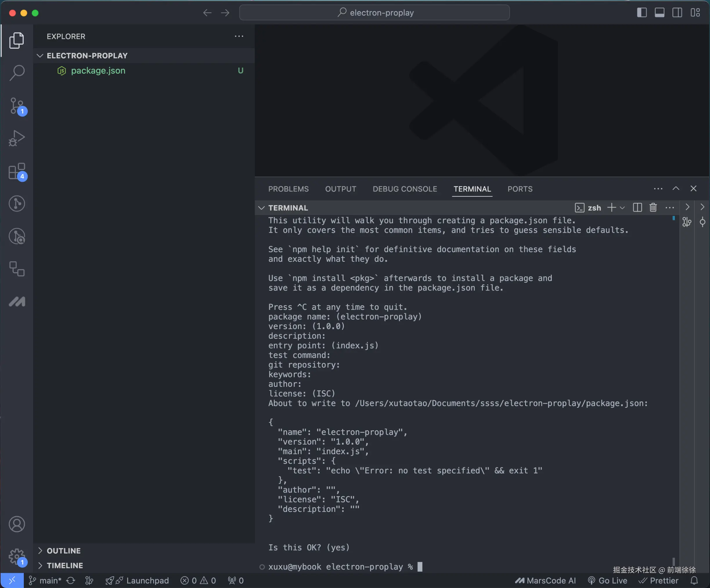Click the main* branch in status bar
Image resolution: width=710 pixels, height=588 pixels.
(x=45, y=580)
